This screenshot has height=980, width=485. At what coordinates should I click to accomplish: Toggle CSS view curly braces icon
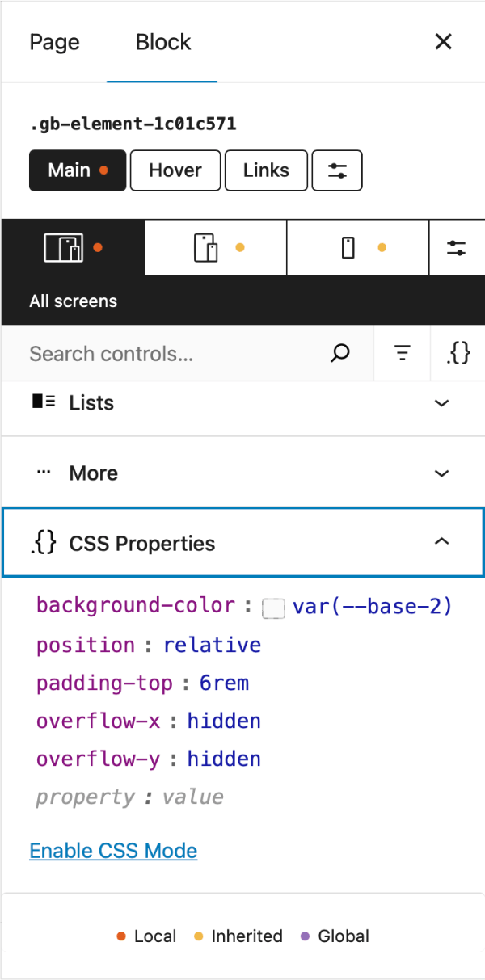(458, 353)
